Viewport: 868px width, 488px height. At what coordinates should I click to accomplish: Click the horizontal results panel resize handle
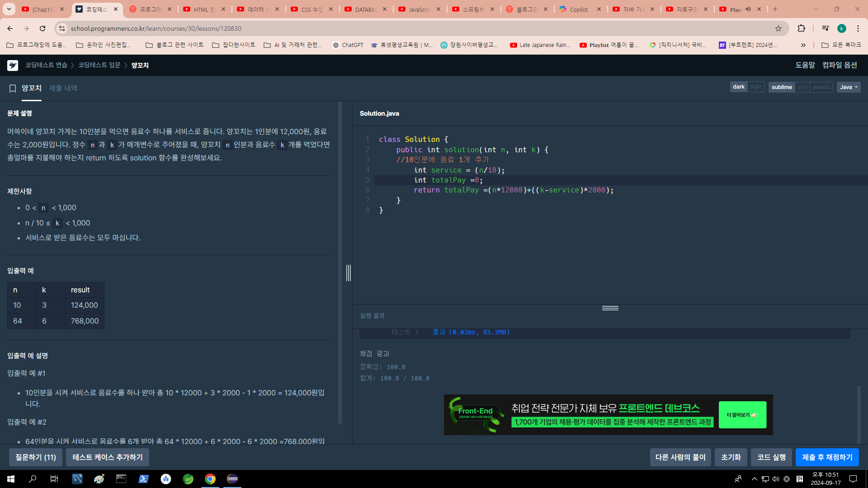click(x=610, y=308)
